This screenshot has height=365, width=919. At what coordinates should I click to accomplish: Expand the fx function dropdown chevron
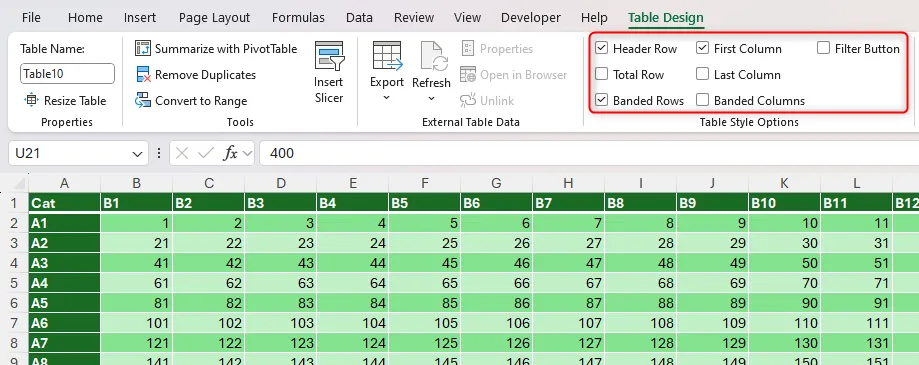coord(247,153)
